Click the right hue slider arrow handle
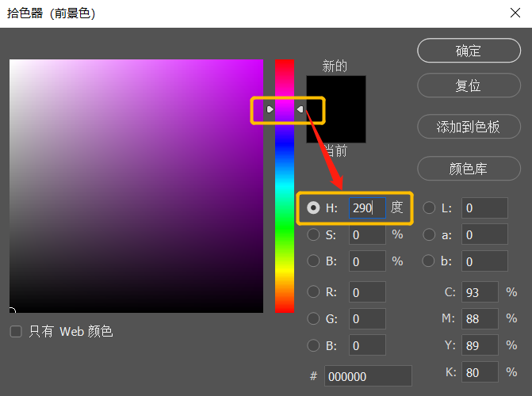This screenshot has width=532, height=396. pos(300,109)
